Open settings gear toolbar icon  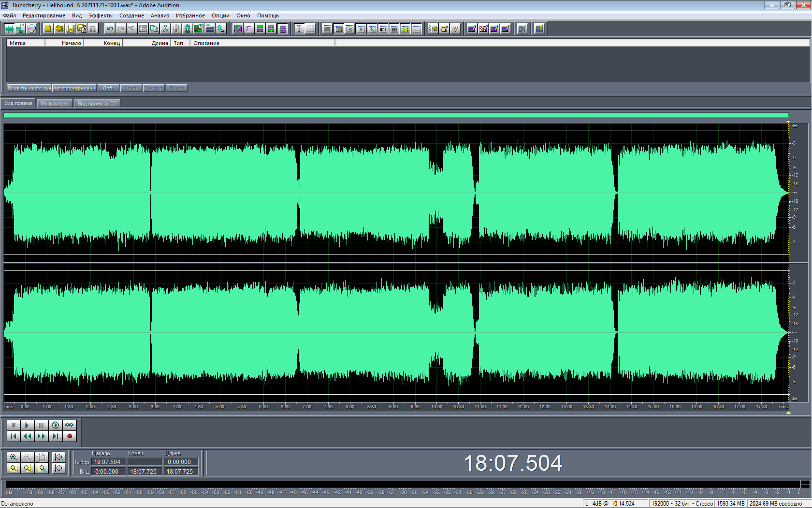[433, 29]
